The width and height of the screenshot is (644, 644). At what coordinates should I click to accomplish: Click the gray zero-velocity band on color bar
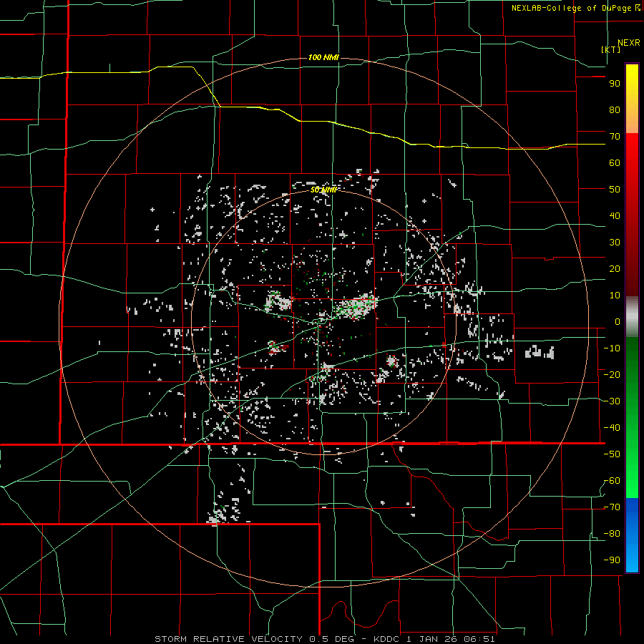(x=632, y=317)
